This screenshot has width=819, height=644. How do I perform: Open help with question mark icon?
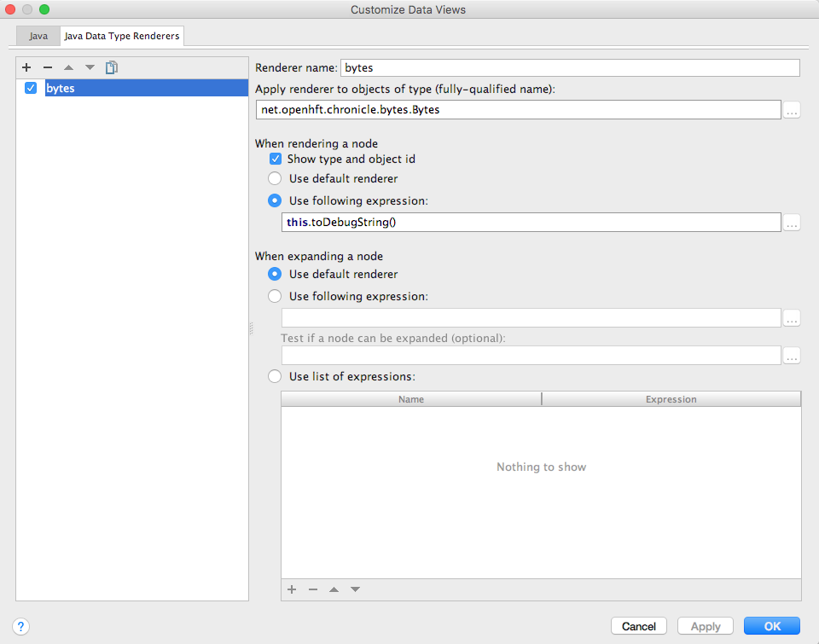click(x=20, y=626)
